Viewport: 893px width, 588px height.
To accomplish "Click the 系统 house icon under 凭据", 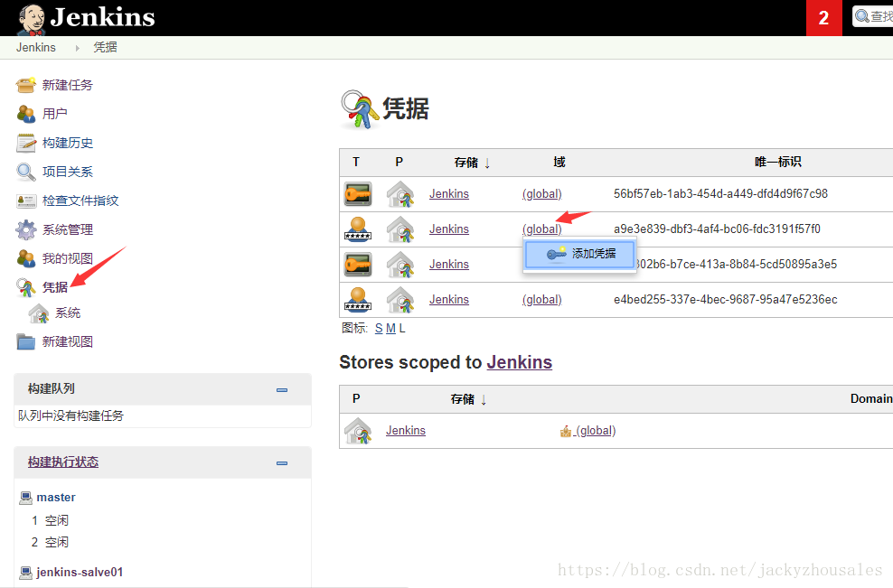I will (39, 313).
